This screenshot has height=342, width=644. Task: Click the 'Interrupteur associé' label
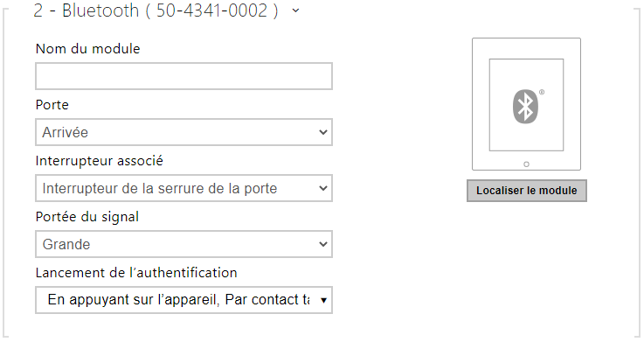[x=100, y=161]
